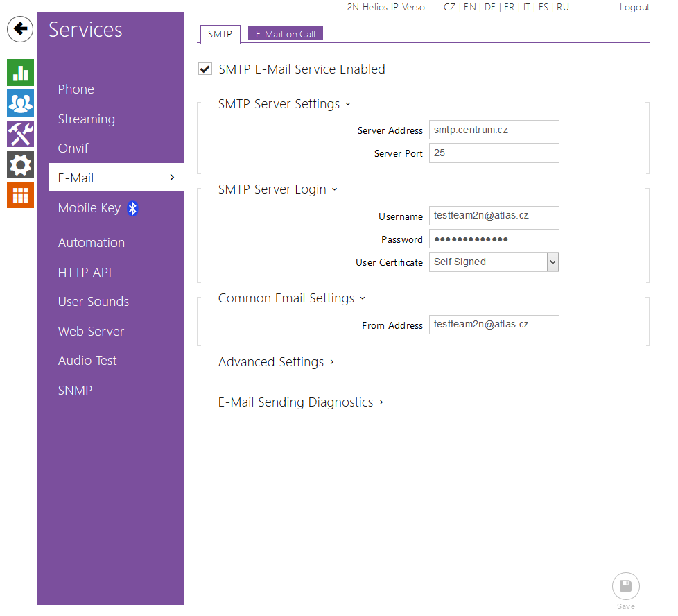Open the orange grid icon

[20, 195]
